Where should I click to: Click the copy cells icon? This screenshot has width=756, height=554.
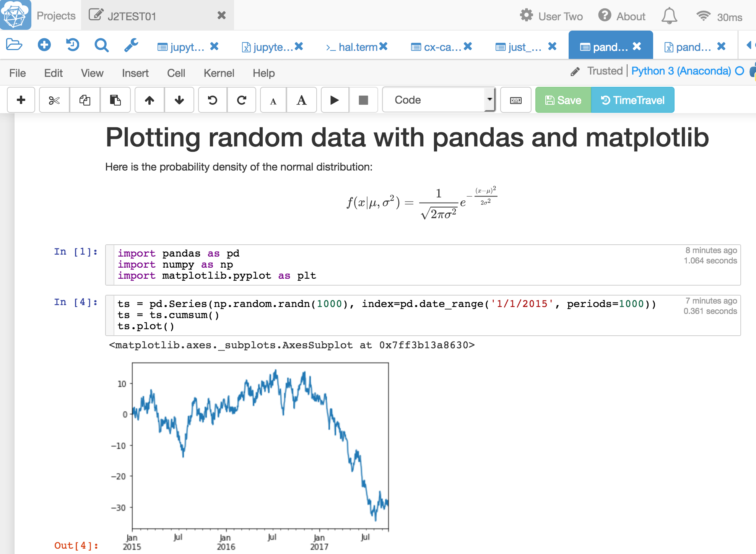coord(85,100)
